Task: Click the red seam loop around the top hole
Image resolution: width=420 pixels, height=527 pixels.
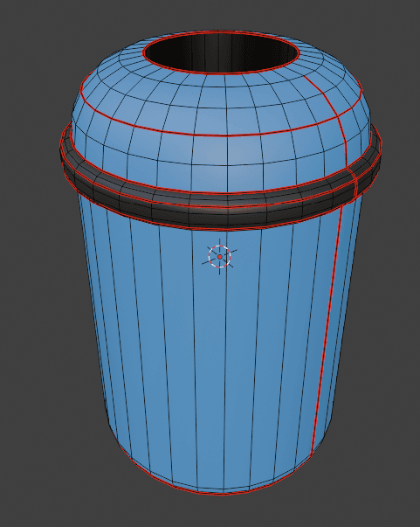Action: tap(222, 72)
